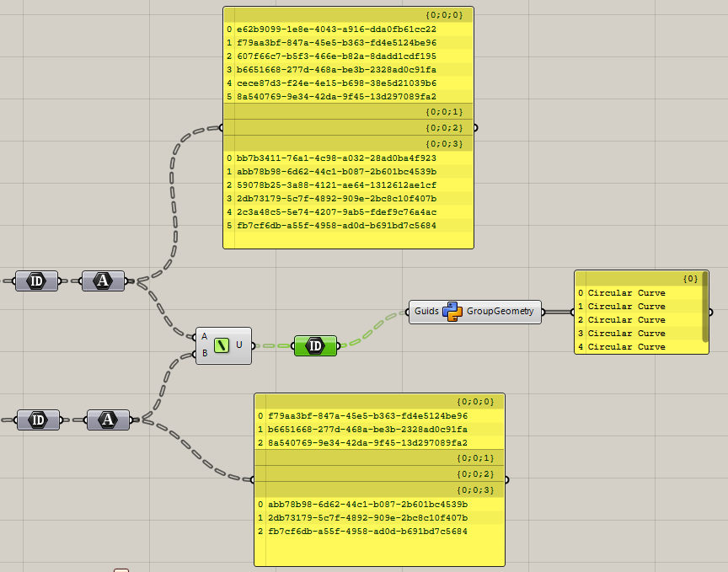Click the green ID parameter component

click(316, 346)
